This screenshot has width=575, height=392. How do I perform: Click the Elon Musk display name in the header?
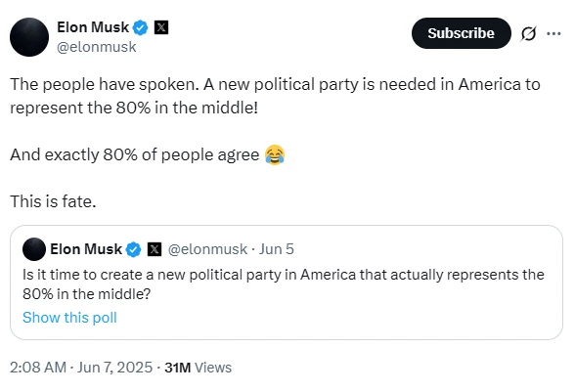[x=93, y=27]
